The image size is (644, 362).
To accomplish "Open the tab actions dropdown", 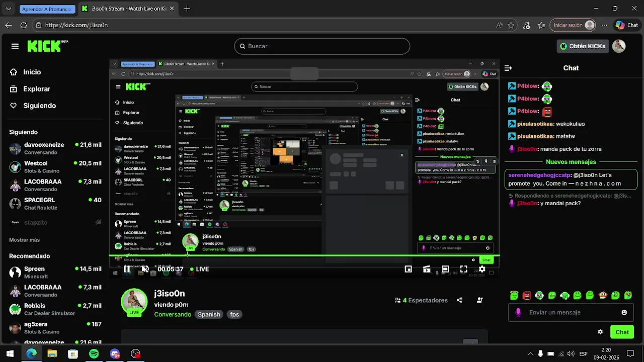I will [x=8, y=9].
